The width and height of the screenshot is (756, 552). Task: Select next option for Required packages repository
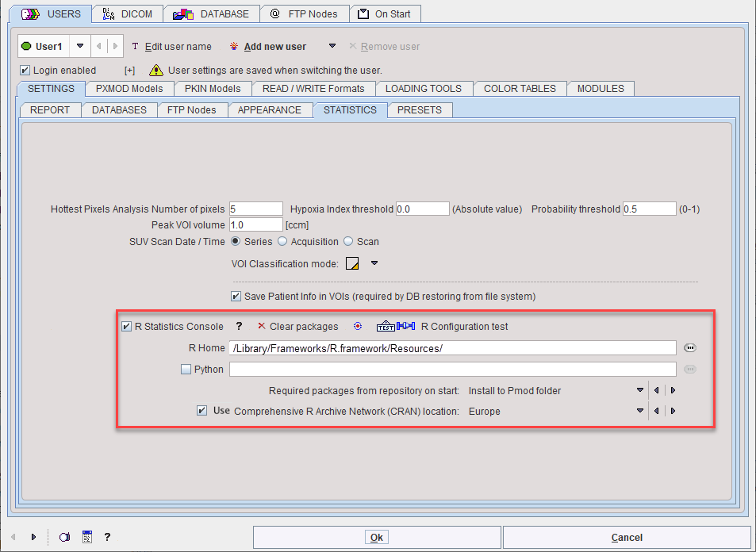(673, 390)
